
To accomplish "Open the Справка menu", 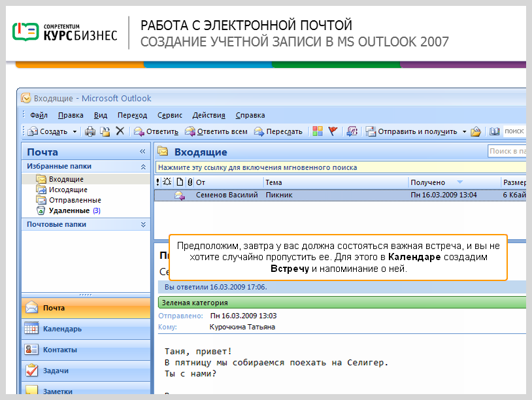I will click(x=250, y=115).
